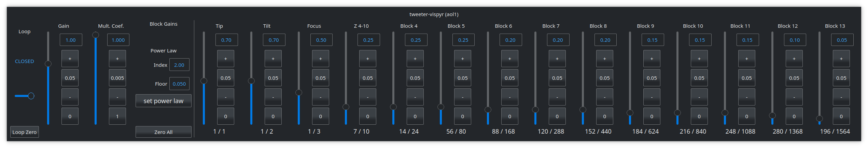The height and width of the screenshot is (148, 868).
Task: Click the Block 13 gain slider handle
Action: pos(820,119)
